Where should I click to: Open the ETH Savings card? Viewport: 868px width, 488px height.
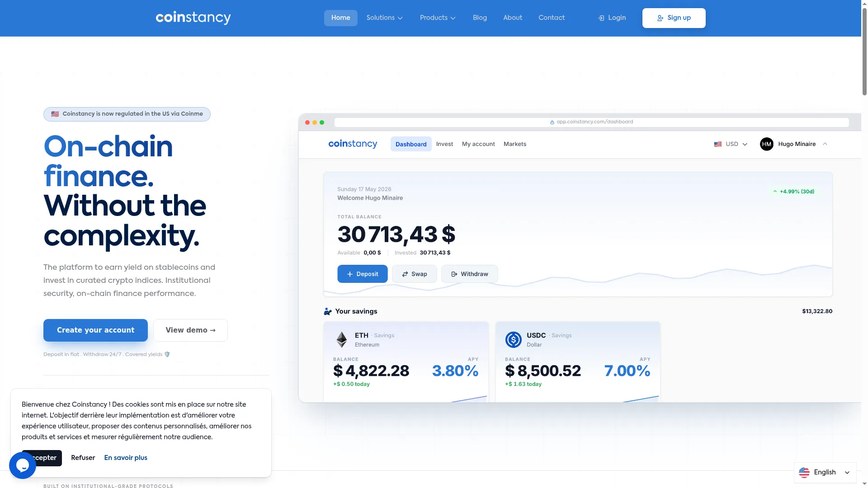(406, 362)
